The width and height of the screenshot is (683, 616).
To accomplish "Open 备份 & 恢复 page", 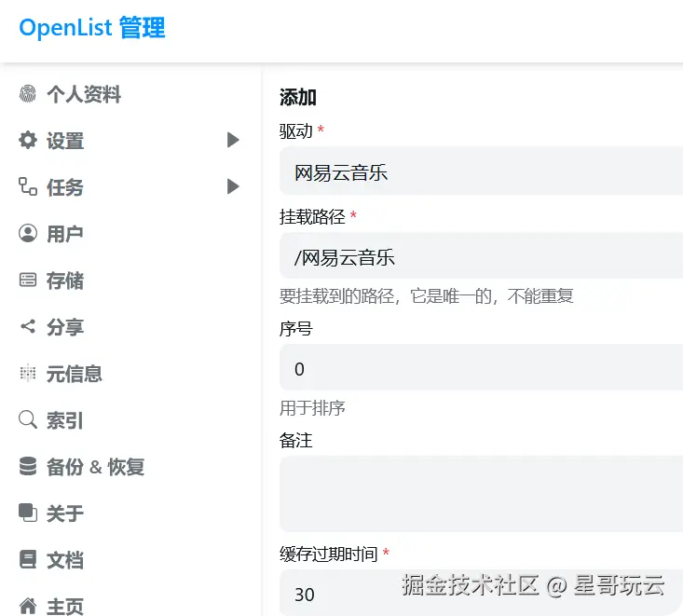I will (95, 467).
